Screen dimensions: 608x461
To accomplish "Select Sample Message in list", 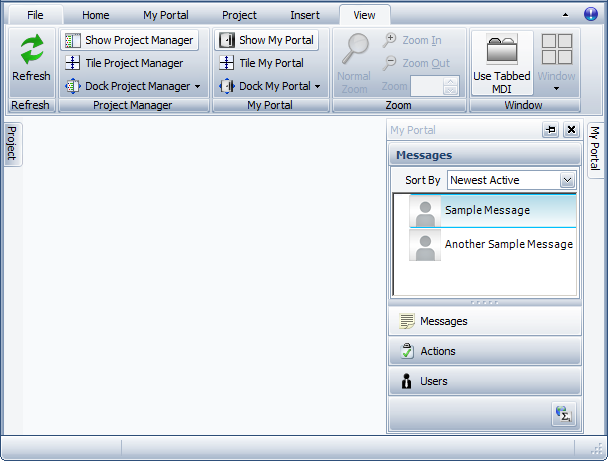I will click(x=487, y=211).
